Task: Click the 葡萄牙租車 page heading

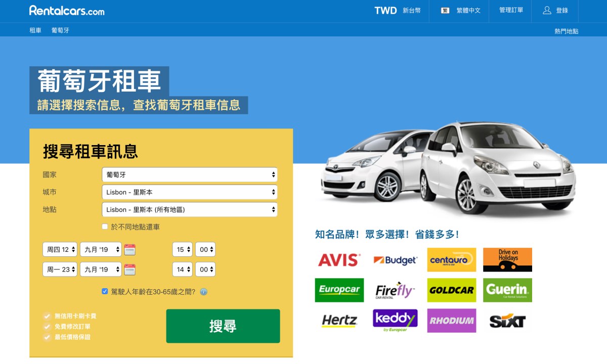Action: tap(99, 81)
